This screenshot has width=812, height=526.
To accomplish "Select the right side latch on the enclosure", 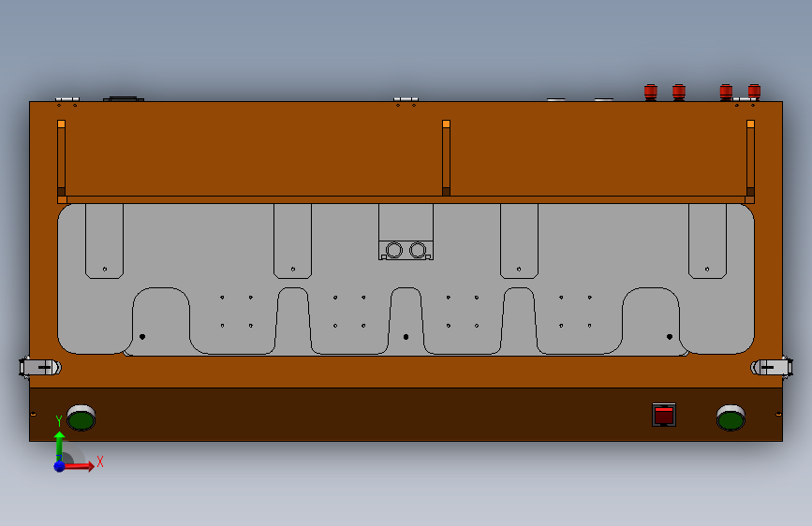I will (x=772, y=367).
